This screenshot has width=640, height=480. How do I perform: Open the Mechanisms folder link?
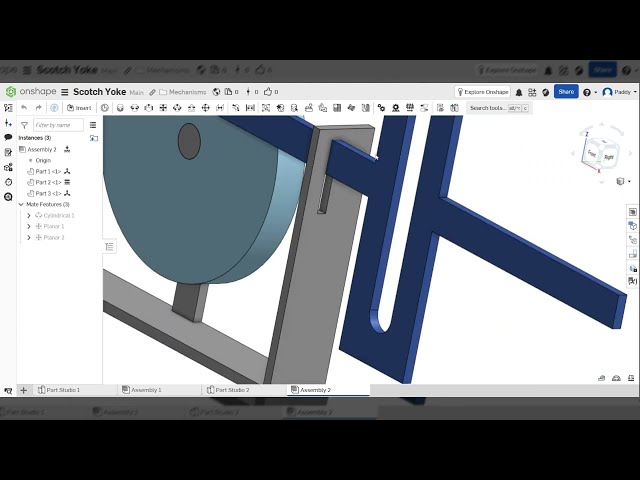(x=183, y=92)
